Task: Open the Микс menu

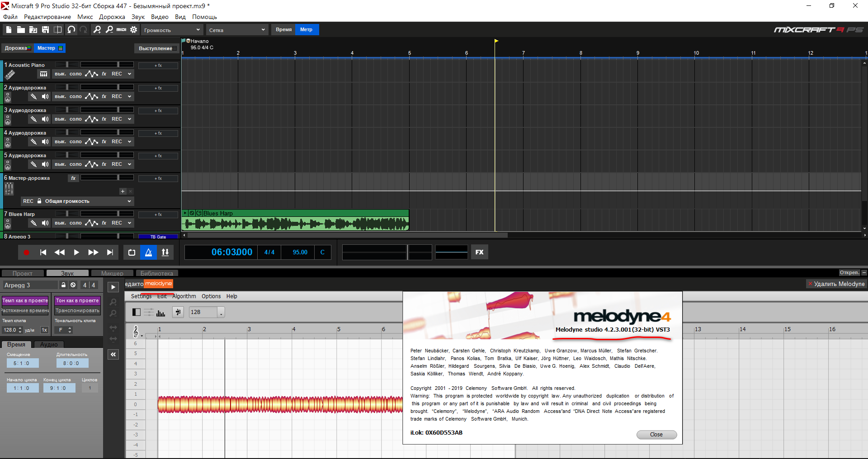Action: click(x=85, y=17)
